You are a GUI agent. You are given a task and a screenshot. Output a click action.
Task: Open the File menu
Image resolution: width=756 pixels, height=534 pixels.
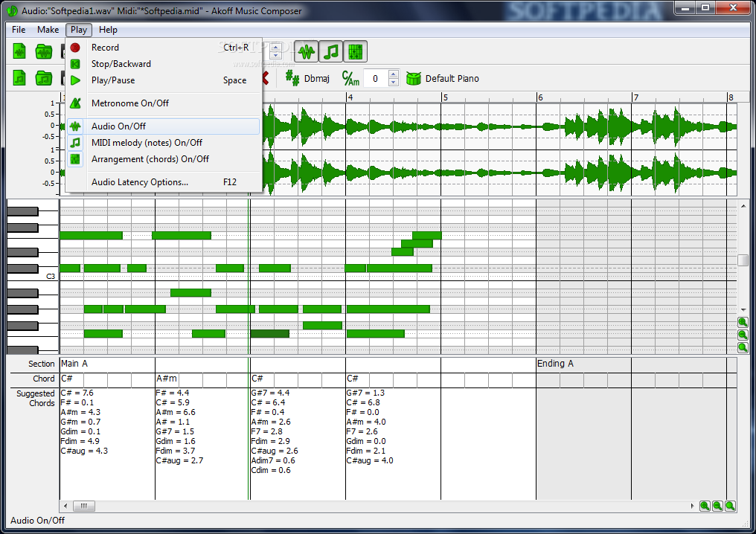(19, 30)
